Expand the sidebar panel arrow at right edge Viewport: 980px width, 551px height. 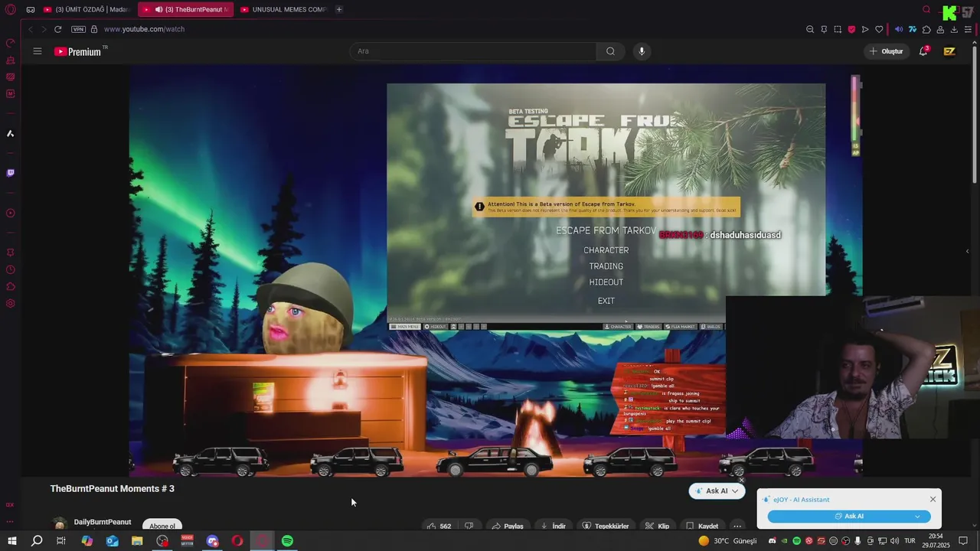(x=967, y=251)
